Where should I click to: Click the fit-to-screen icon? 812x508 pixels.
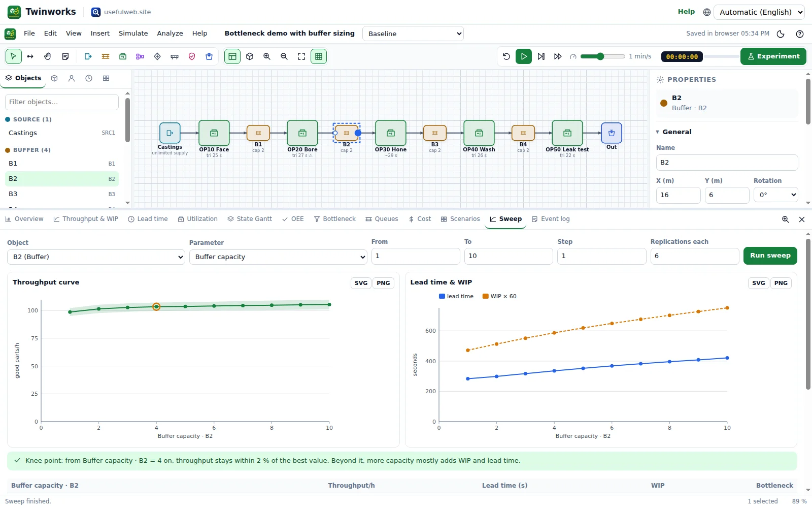pos(301,56)
